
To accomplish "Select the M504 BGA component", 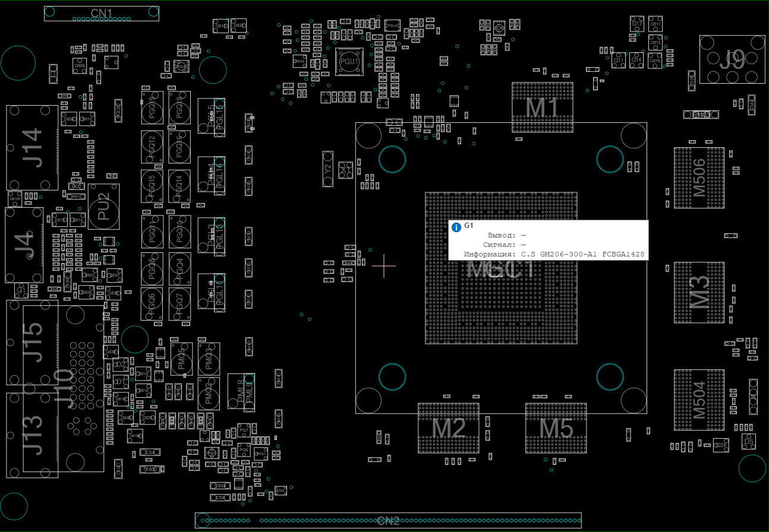I will point(699,400).
